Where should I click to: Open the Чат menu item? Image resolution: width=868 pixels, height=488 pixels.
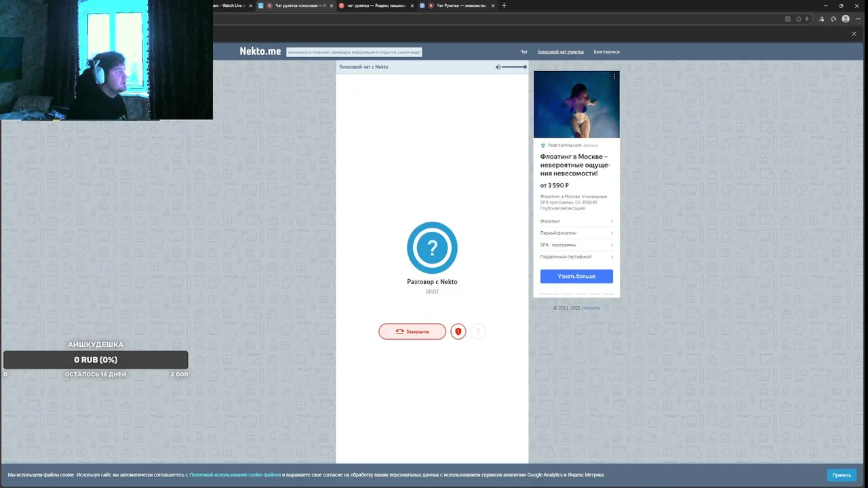pos(524,52)
